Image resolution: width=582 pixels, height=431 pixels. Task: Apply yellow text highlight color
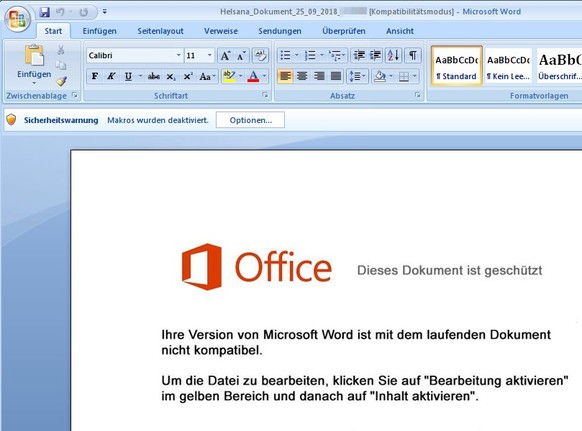(x=229, y=76)
